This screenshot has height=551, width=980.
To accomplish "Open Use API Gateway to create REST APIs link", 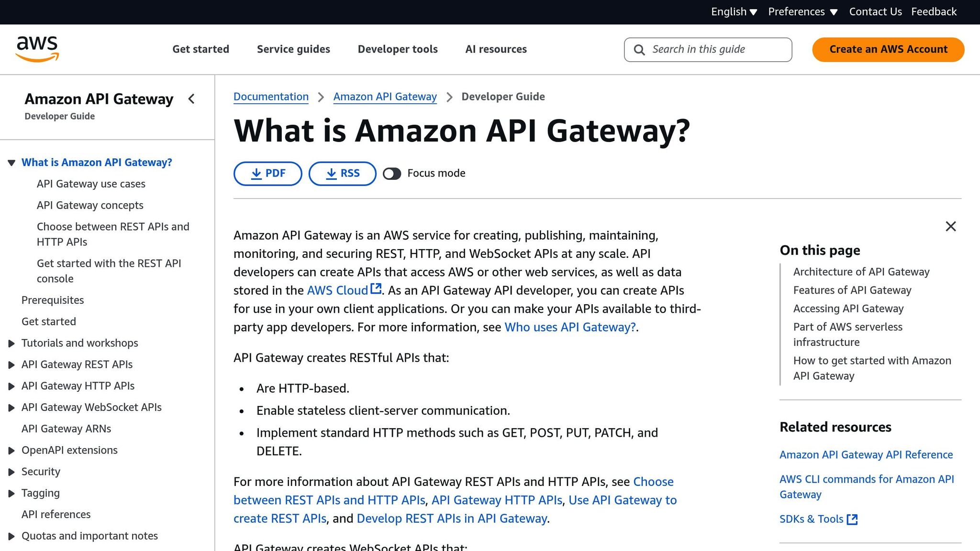I will [455, 509].
